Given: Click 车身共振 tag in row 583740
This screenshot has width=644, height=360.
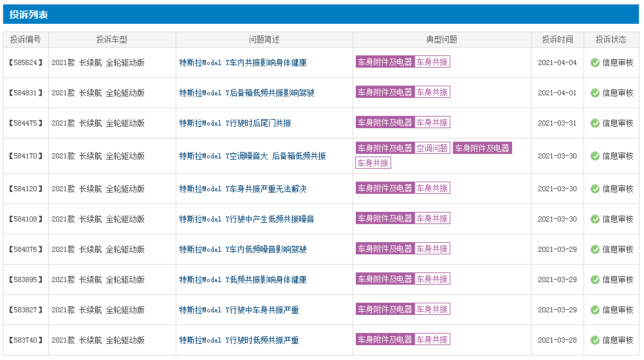Looking at the screenshot, I should click(x=432, y=339).
